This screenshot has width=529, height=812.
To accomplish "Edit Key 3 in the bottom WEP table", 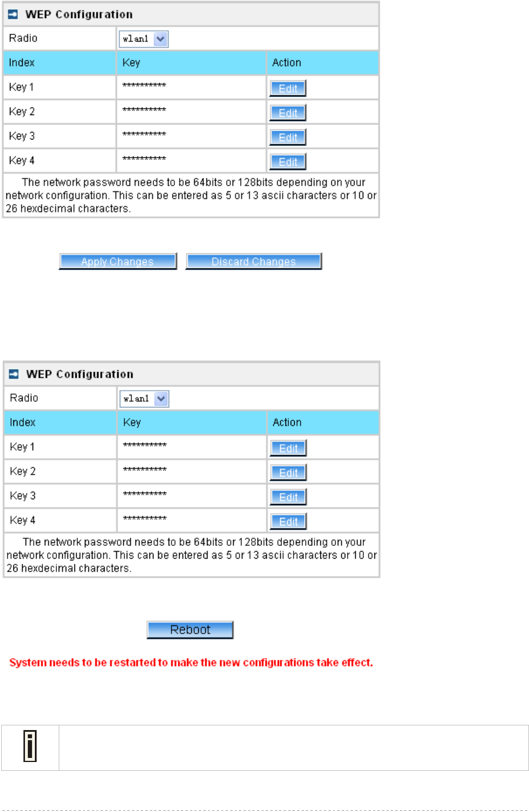I will click(288, 497).
